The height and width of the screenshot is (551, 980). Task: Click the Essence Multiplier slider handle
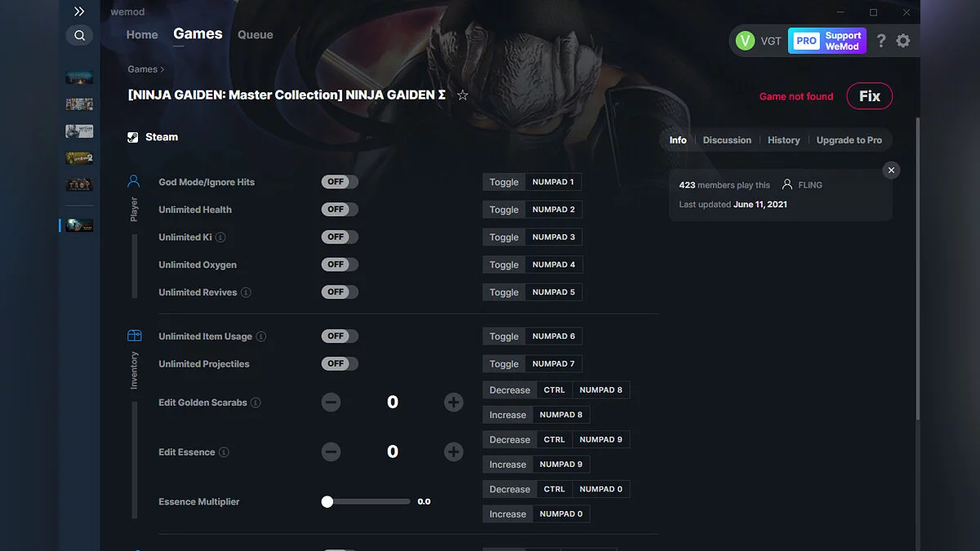pyautogui.click(x=327, y=502)
